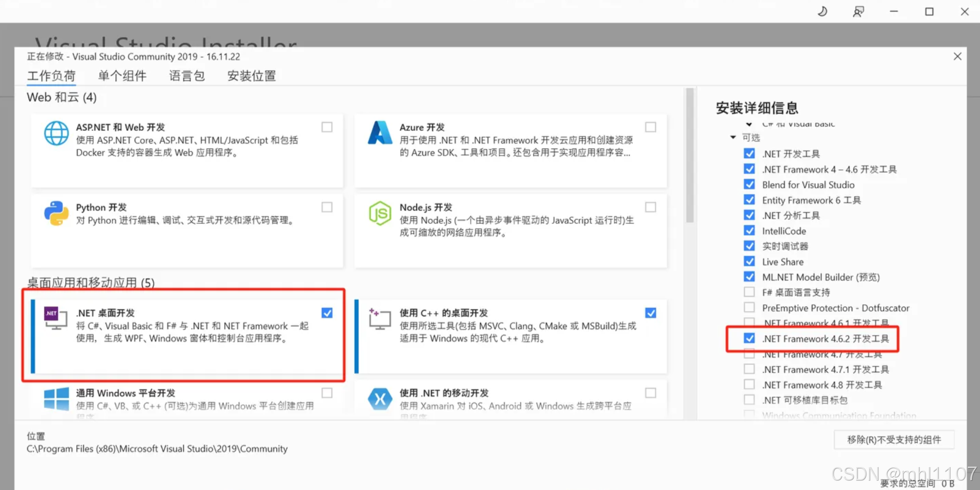Click the ASP.NET globe workload icon
Viewport: 980px width, 490px height.
(56, 133)
